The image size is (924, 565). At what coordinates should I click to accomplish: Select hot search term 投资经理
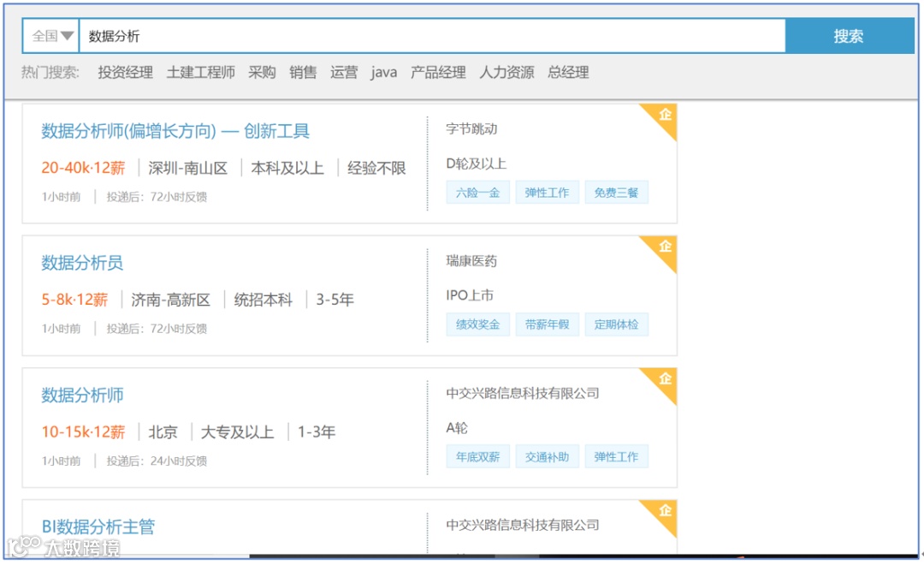[126, 73]
